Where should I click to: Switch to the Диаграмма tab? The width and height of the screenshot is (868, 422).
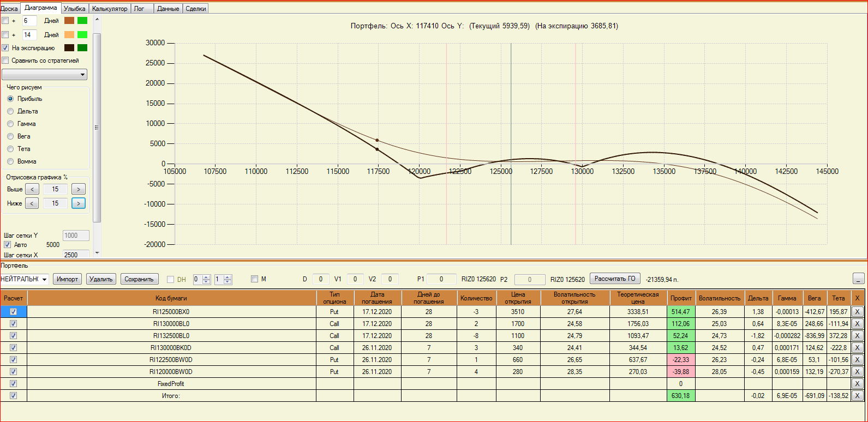click(x=41, y=8)
